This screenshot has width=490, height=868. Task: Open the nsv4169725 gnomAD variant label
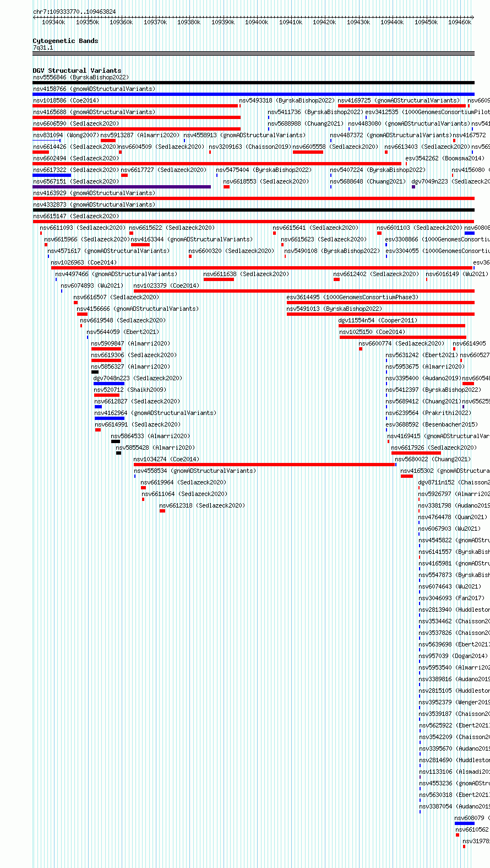[399, 100]
